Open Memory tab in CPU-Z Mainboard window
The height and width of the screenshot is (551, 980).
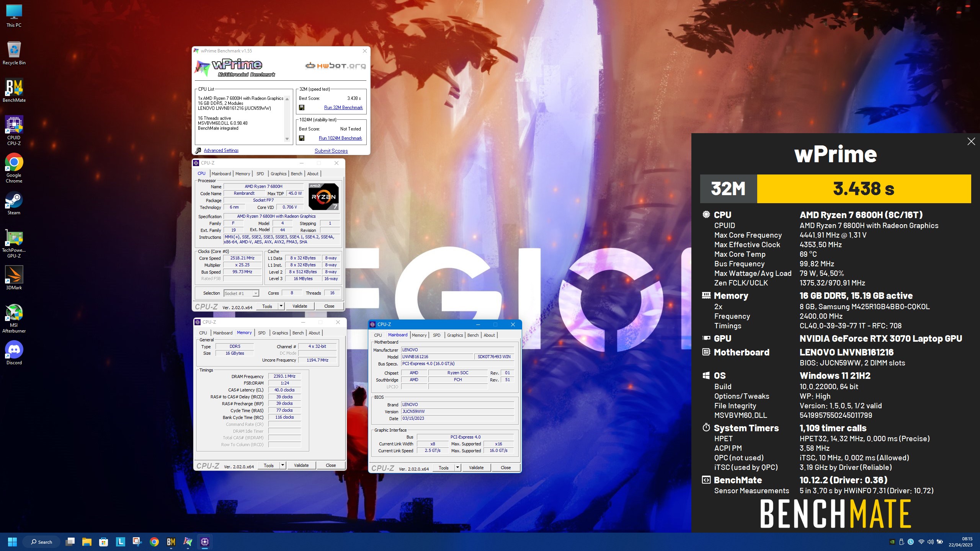coord(419,335)
